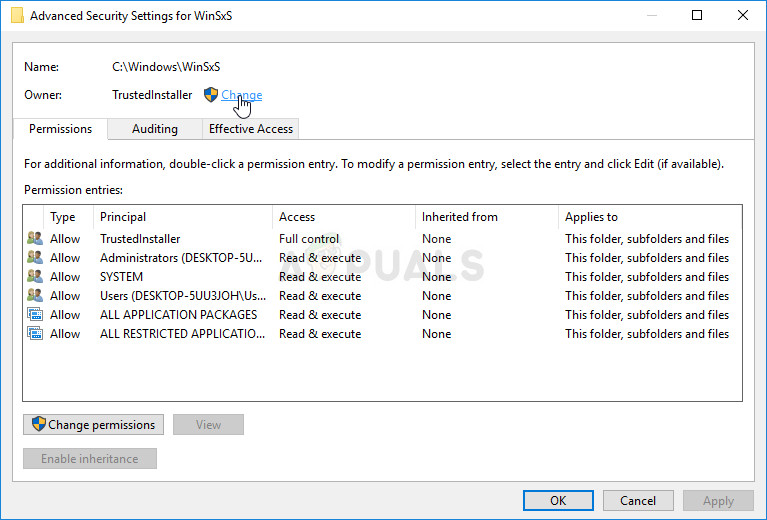Select the ALL RESTRICTED APPLICATIO... entry

tap(182, 334)
